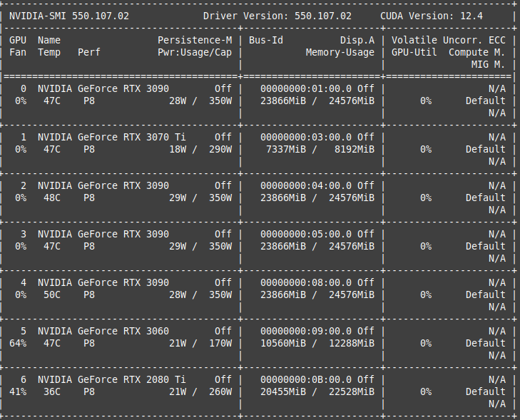Select bus ID '00000000:03:00.0'

tap(306, 137)
